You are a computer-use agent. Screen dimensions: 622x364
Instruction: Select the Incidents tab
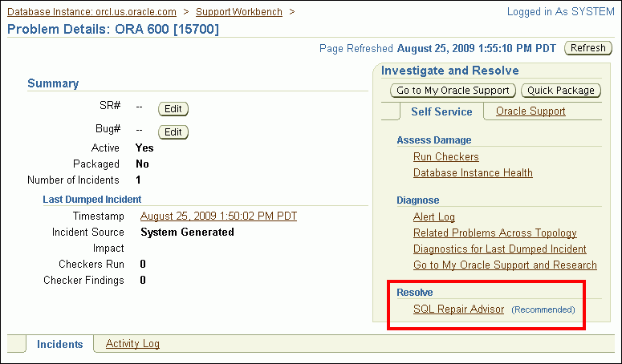[59, 344]
